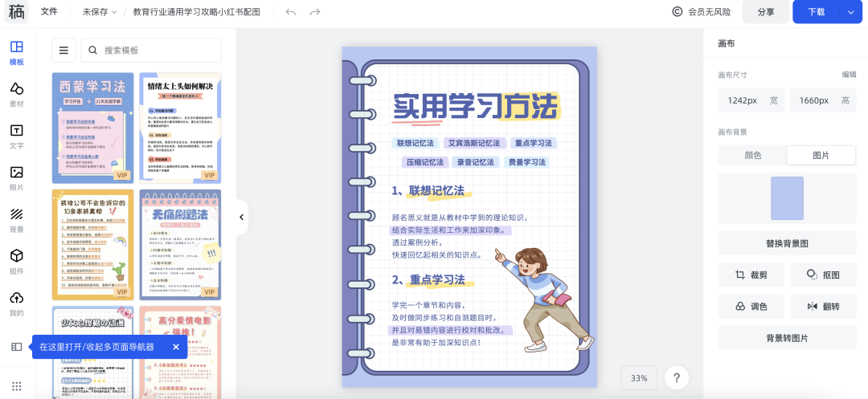Open the 稿定 logo home icon

pyautogui.click(x=17, y=11)
